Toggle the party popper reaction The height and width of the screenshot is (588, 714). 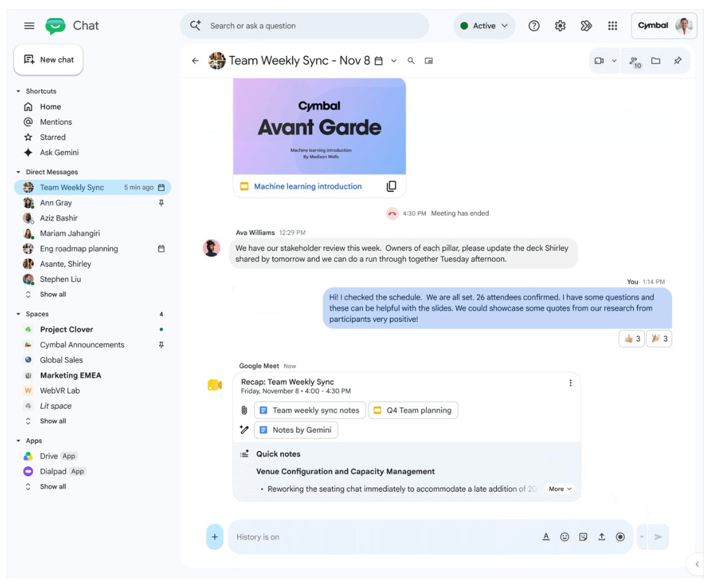tap(659, 339)
